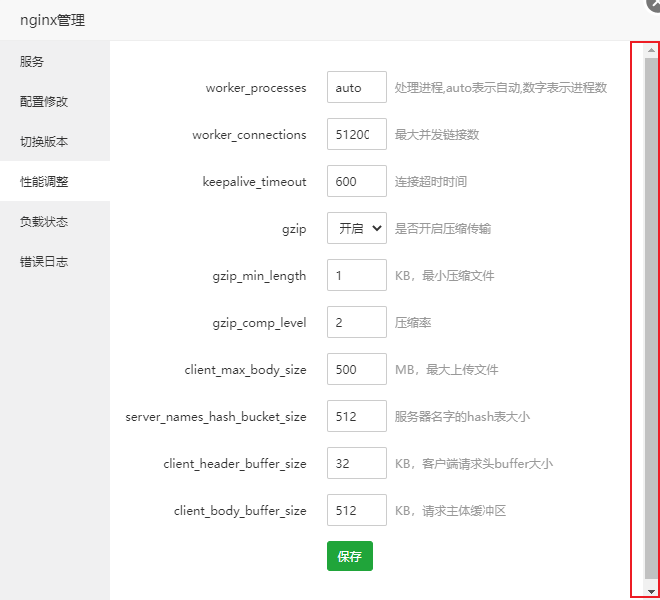Go to 负载状态 tab
Image resolution: width=660 pixels, height=600 pixels.
tap(55, 221)
